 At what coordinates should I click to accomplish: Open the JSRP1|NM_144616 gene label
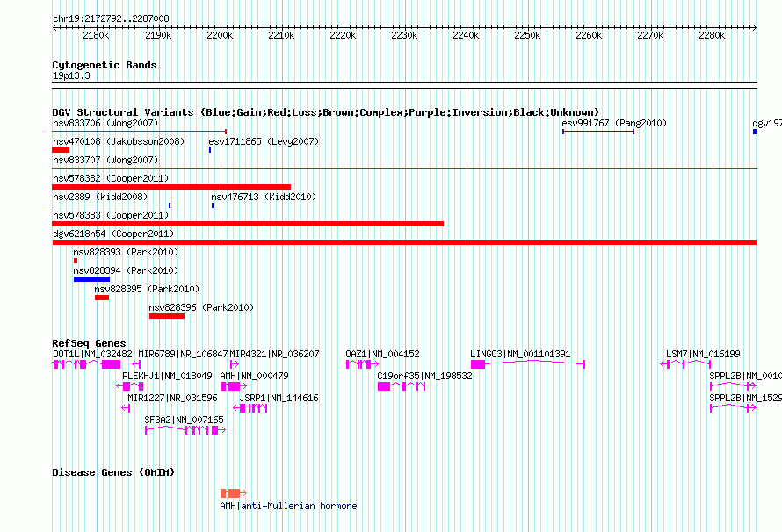pos(279,398)
